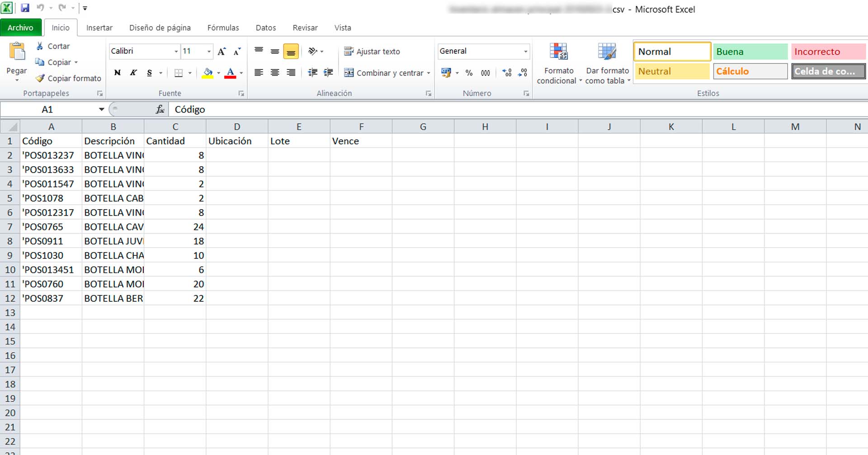The width and height of the screenshot is (868, 455).
Task: Increase font size with the large A icon
Action: (222, 52)
